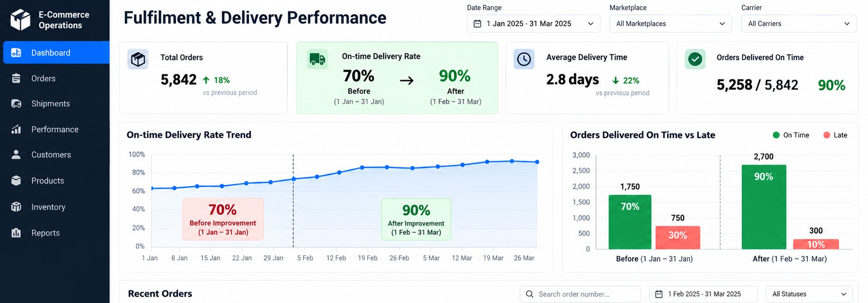Click the Reports sidebar icon
The image size is (868, 303).
click(16, 233)
